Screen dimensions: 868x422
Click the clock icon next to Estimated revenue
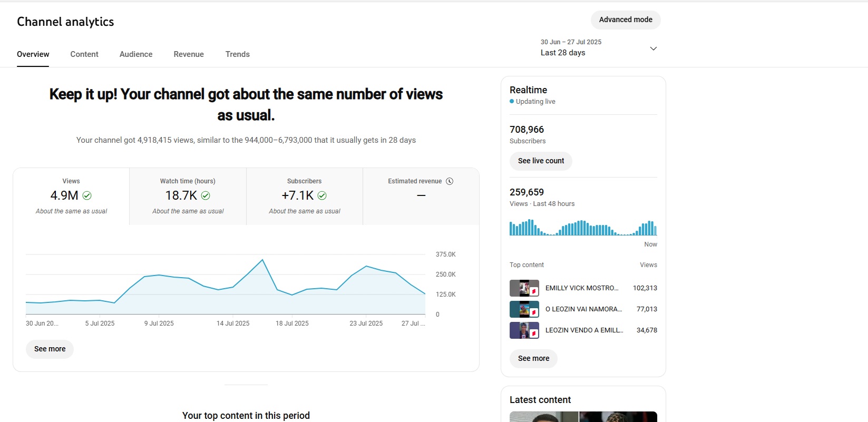tap(450, 181)
